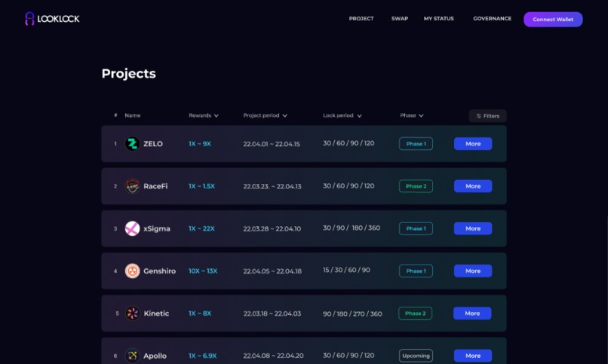This screenshot has height=364, width=608.
Task: Sort by Rewards column dropdown
Action: [204, 115]
